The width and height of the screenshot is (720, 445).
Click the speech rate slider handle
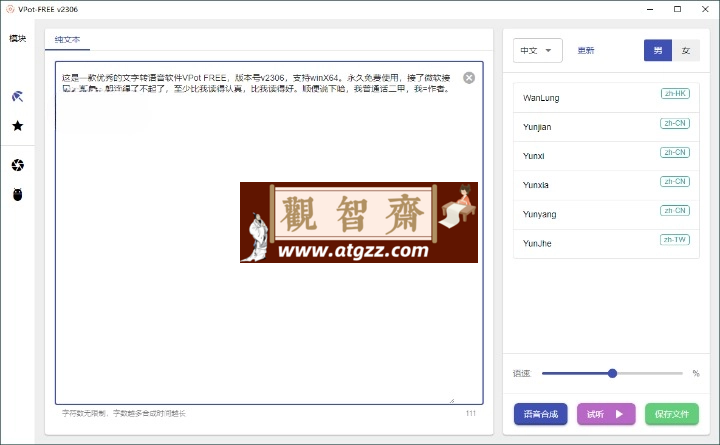[612, 373]
